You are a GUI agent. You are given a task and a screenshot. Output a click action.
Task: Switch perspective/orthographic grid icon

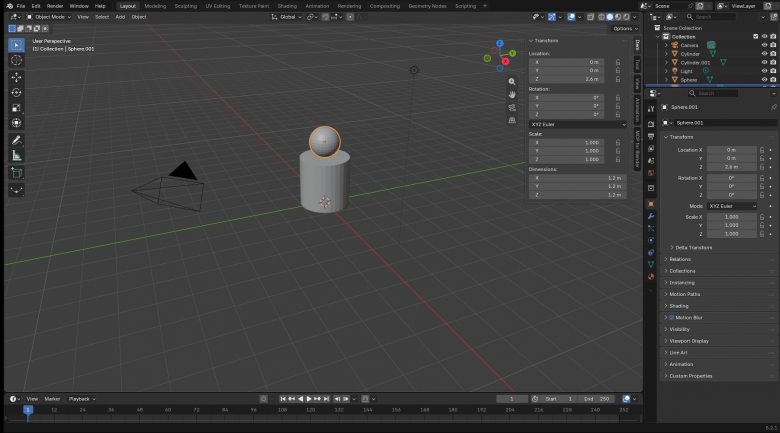(512, 120)
